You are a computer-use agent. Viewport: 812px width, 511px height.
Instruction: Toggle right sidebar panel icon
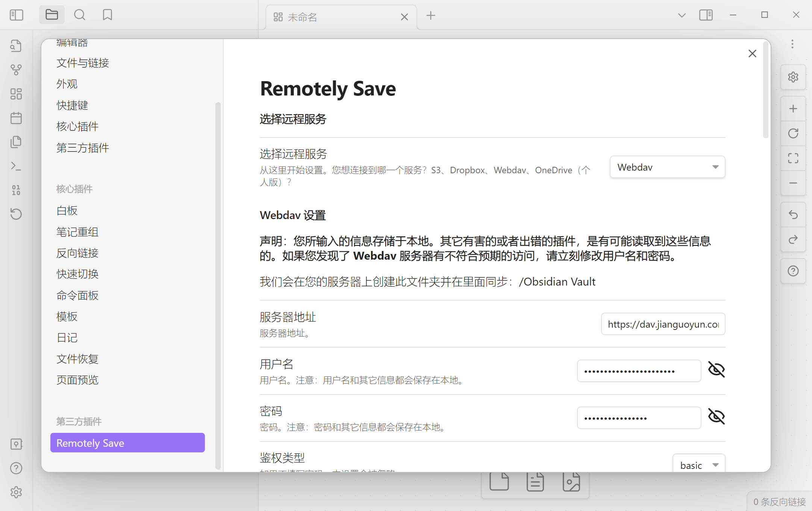click(706, 15)
